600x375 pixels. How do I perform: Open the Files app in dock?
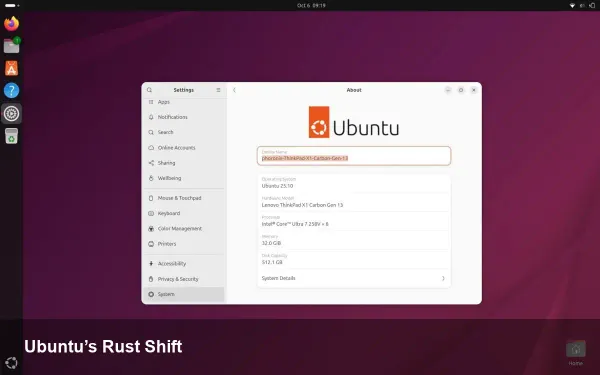click(x=11, y=46)
